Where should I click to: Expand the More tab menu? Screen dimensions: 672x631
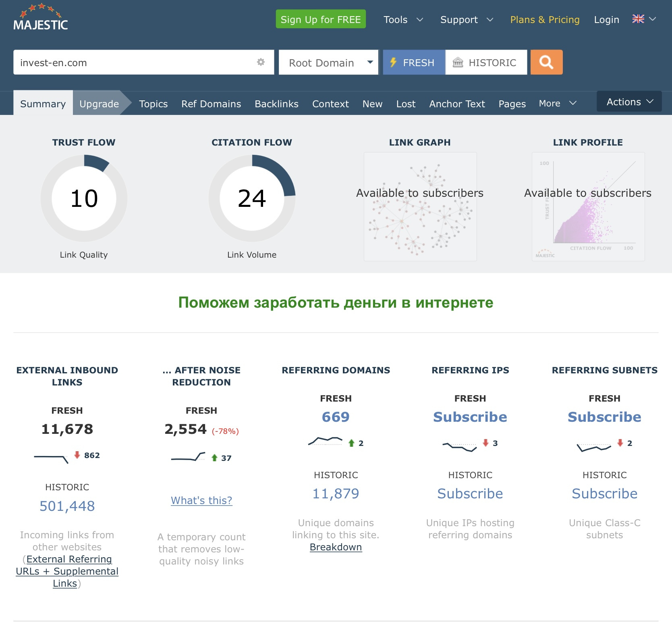[558, 103]
